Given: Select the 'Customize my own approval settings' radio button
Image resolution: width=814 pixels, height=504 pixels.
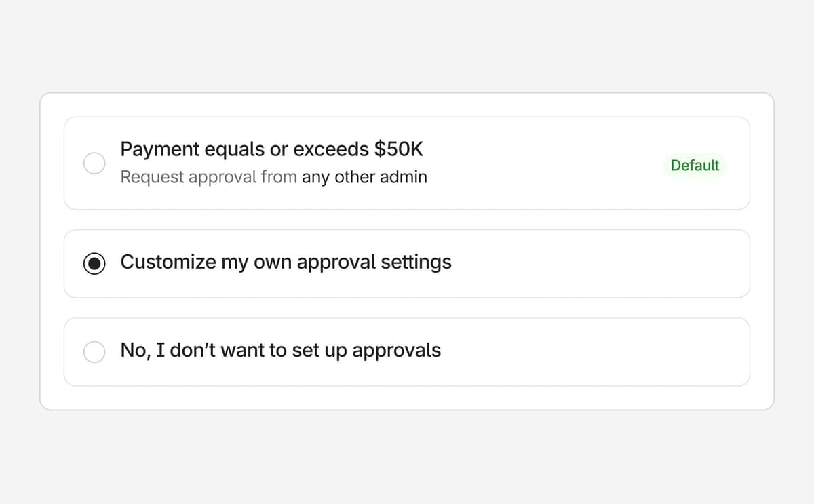Looking at the screenshot, I should (x=96, y=263).
